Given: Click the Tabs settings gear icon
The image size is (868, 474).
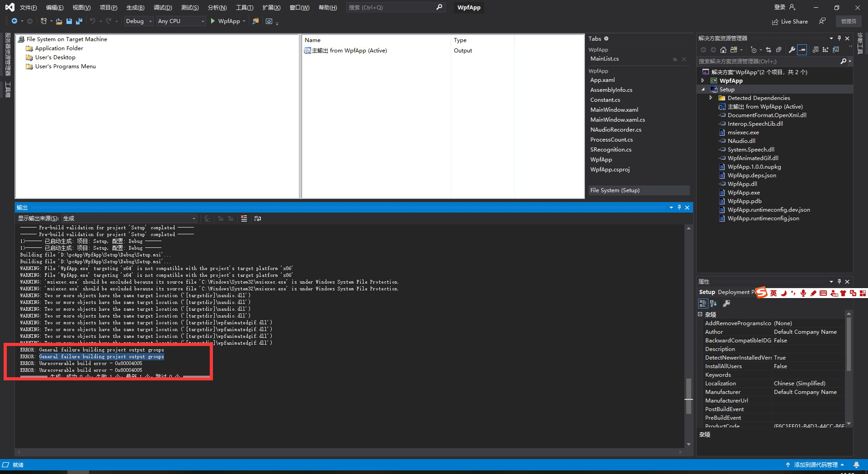Looking at the screenshot, I should (606, 38).
